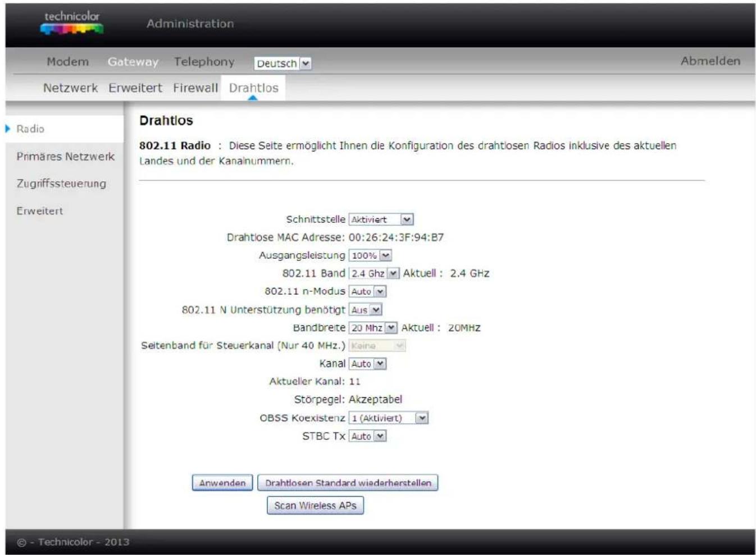Open Primäres Netzwerk in sidebar

click(x=65, y=157)
